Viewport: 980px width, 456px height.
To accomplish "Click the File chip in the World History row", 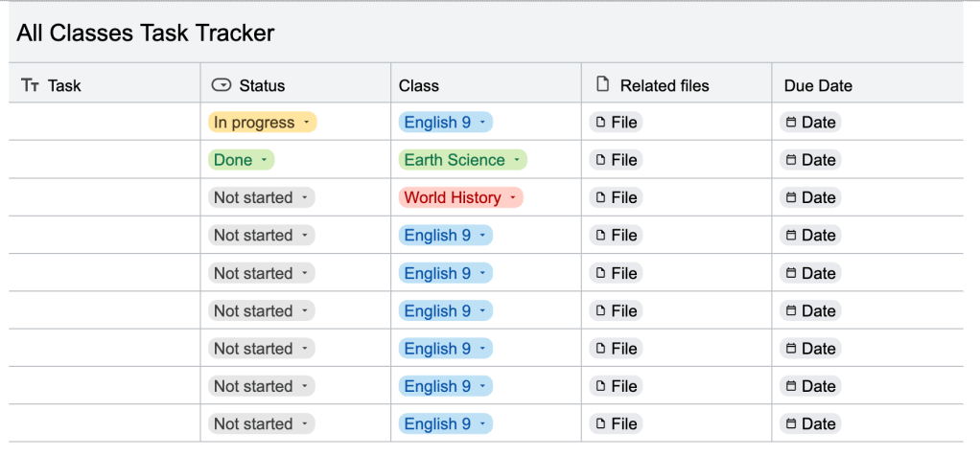I will click(615, 198).
